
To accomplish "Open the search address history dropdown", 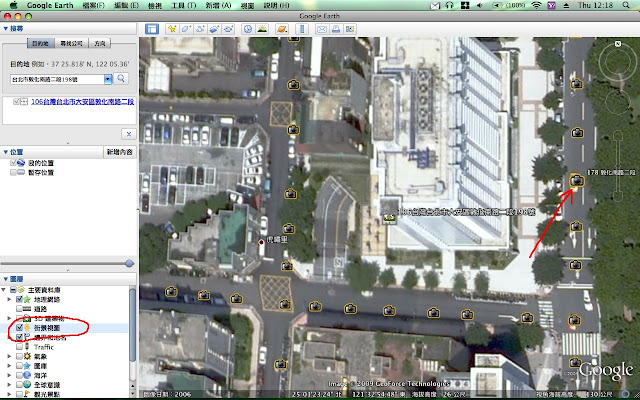I will coord(108,79).
